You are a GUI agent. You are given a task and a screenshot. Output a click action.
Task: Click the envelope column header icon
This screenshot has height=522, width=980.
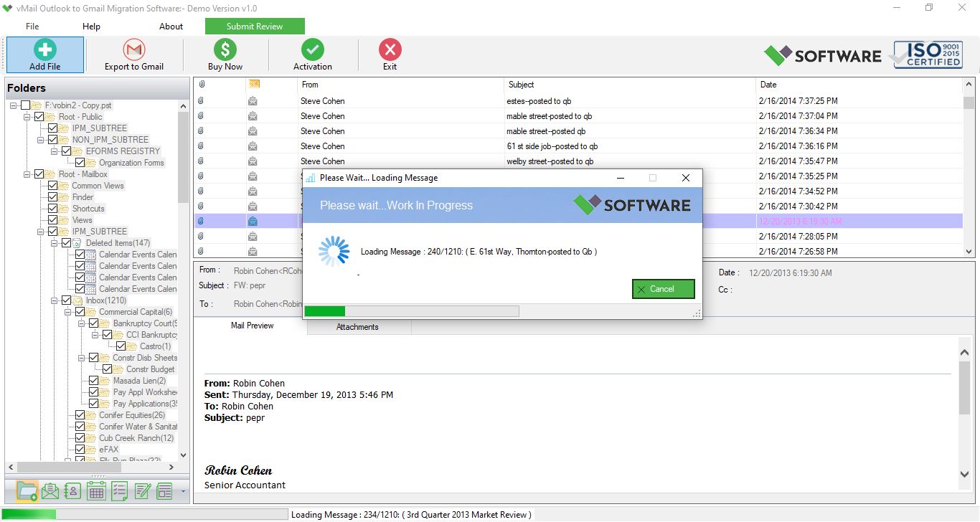click(x=253, y=84)
